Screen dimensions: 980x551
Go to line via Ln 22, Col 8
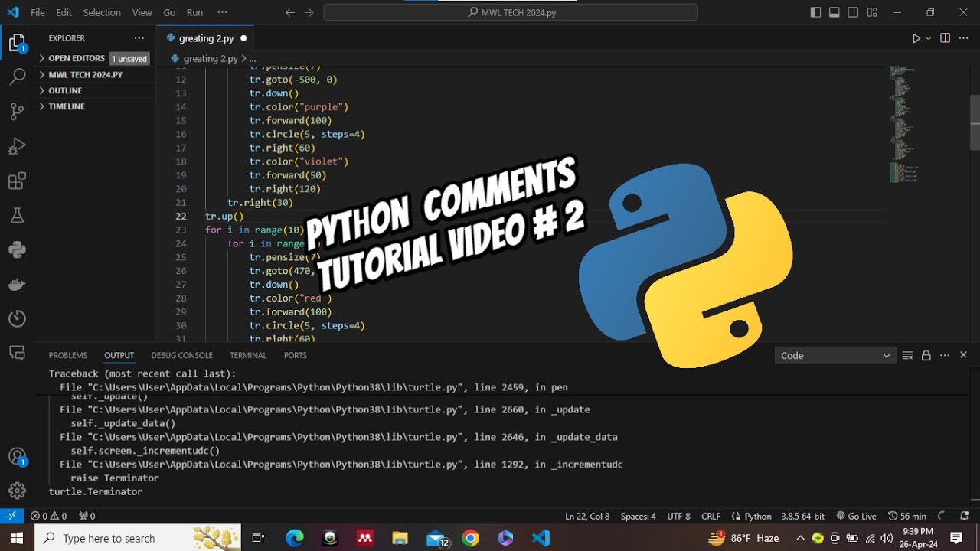587,516
